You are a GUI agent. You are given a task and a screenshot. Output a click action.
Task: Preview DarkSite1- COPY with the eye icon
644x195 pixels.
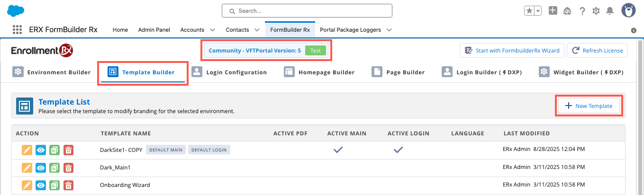click(x=41, y=150)
